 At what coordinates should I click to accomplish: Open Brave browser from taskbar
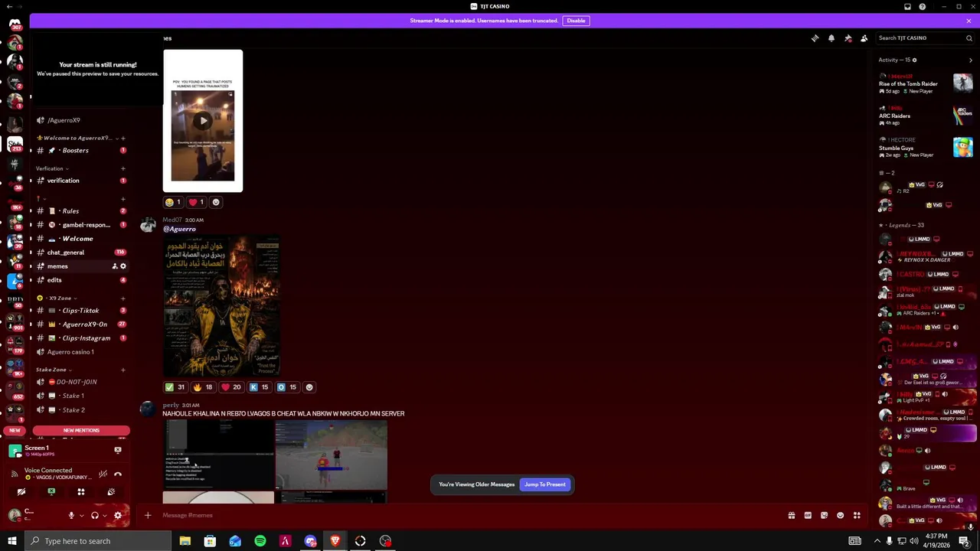click(335, 541)
